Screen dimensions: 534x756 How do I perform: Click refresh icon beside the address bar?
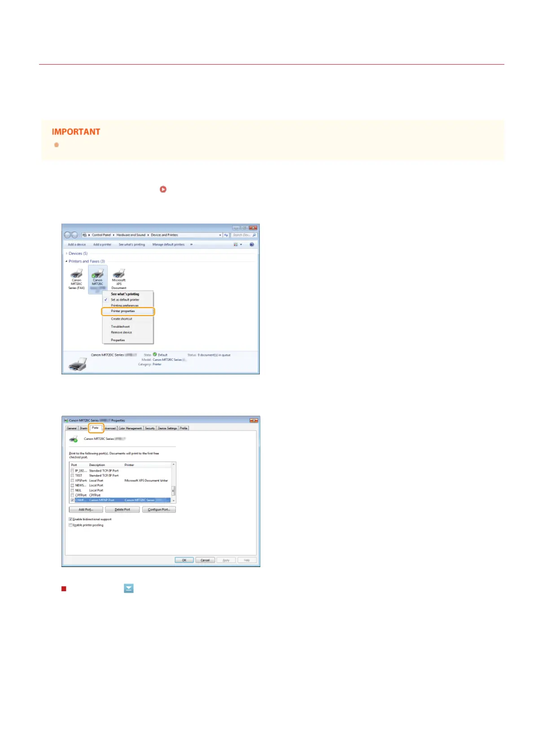click(226, 235)
